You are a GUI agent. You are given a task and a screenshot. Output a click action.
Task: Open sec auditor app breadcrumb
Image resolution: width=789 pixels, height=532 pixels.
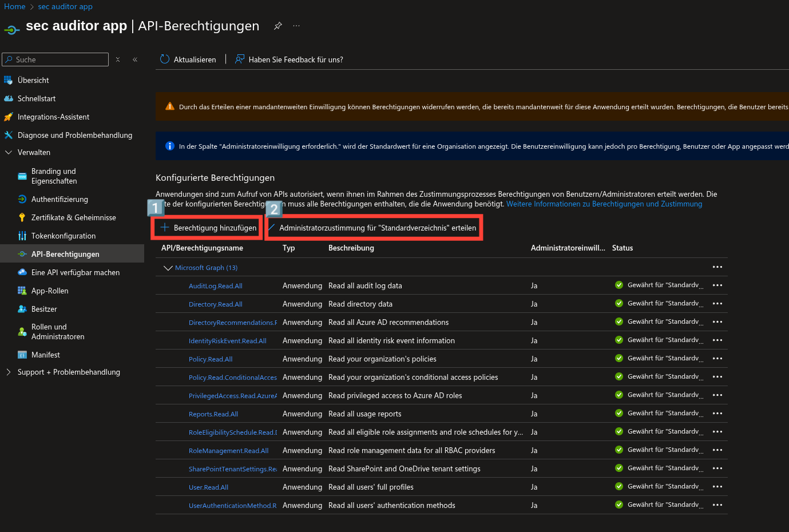click(65, 6)
